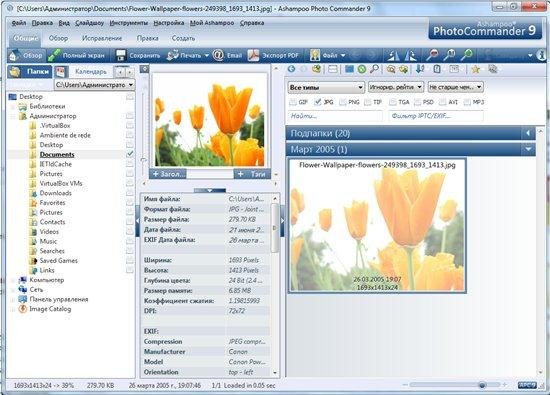Select the Flower-Wallpaper thumbnail in browser

tap(377, 225)
